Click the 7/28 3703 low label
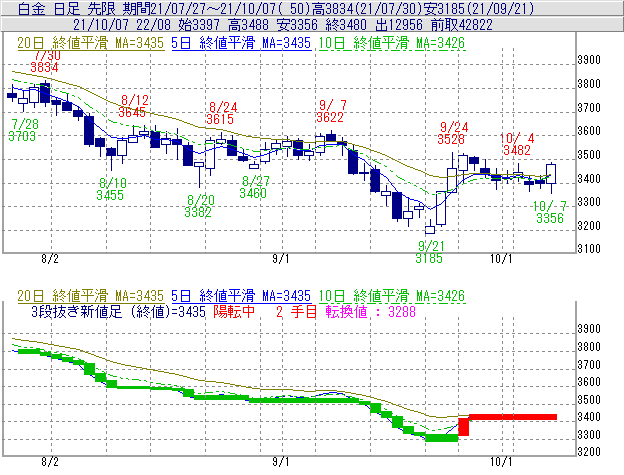The height and width of the screenshot is (475, 624). 23,130
